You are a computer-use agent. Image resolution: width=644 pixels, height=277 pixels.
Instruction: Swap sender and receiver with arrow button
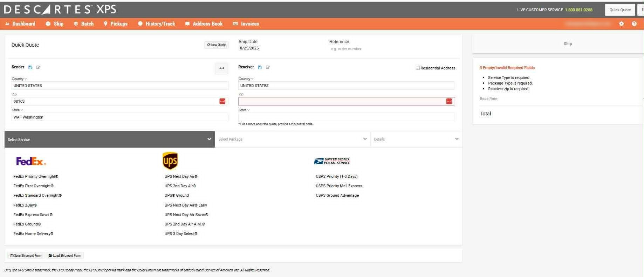[x=221, y=68]
